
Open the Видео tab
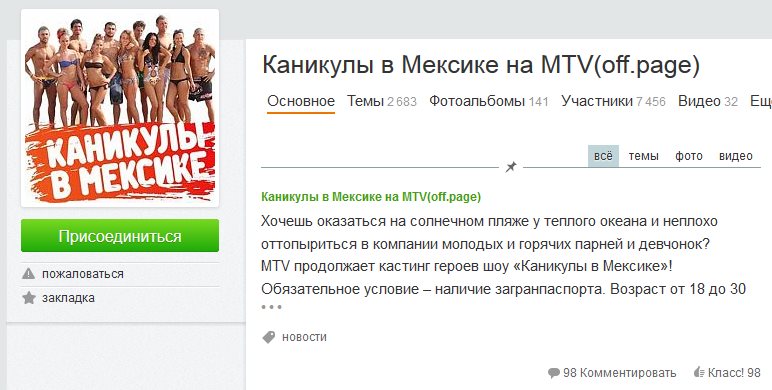click(708, 101)
